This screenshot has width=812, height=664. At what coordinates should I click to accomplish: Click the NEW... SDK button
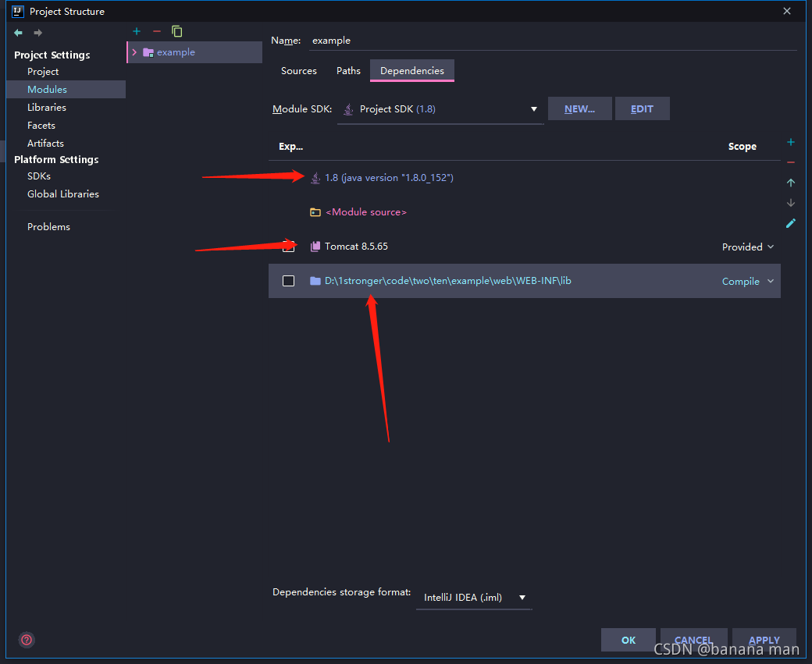coord(579,108)
